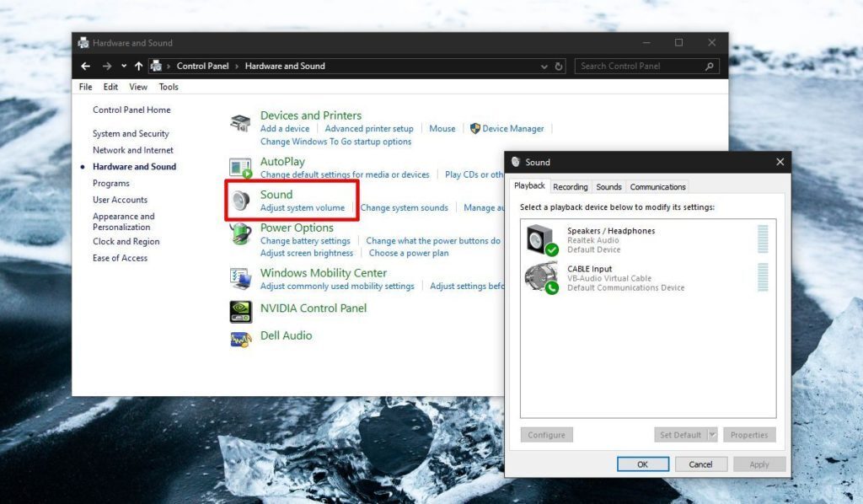Open Windows Mobility Center using its icon
This screenshot has height=504, width=863.
pos(239,279)
